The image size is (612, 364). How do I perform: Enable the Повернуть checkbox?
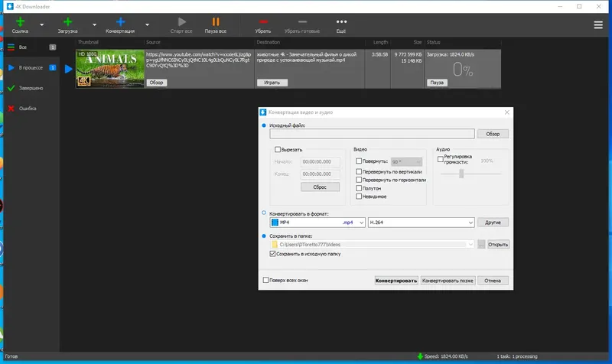[359, 161]
